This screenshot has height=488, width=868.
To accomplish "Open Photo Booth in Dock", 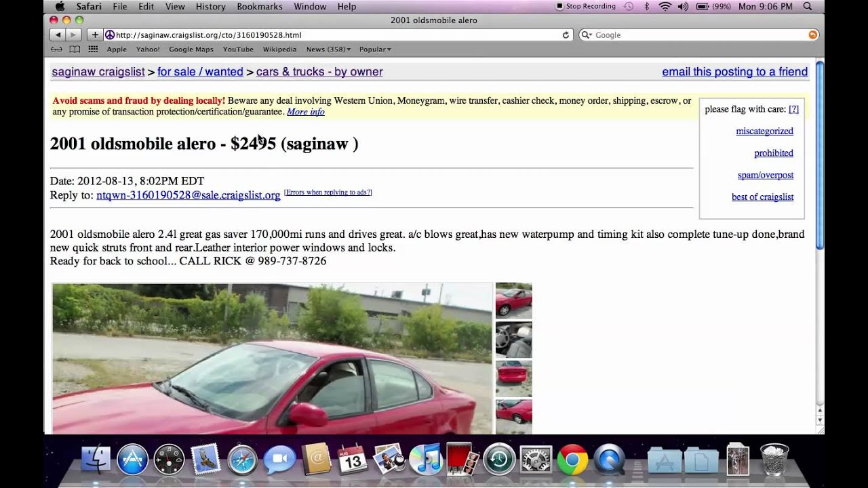I will coord(462,460).
